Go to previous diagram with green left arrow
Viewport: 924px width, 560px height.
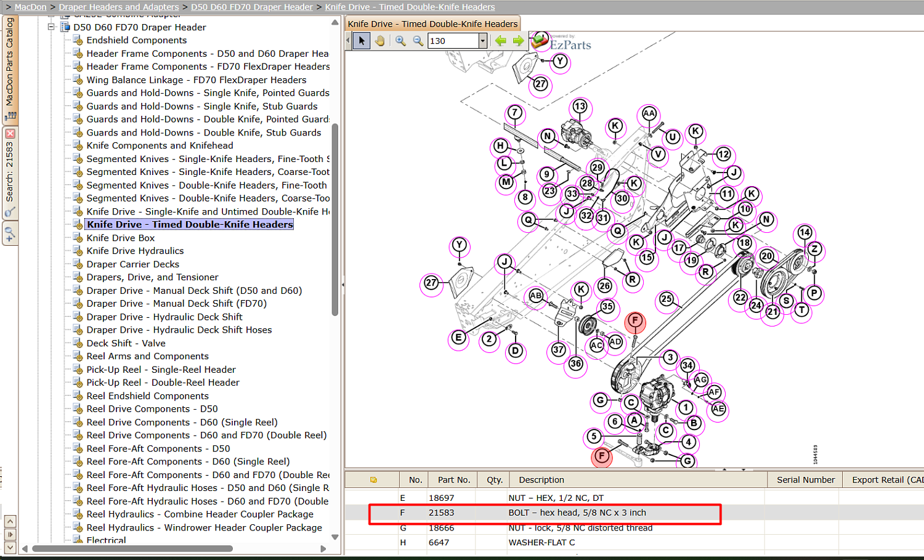pos(501,41)
